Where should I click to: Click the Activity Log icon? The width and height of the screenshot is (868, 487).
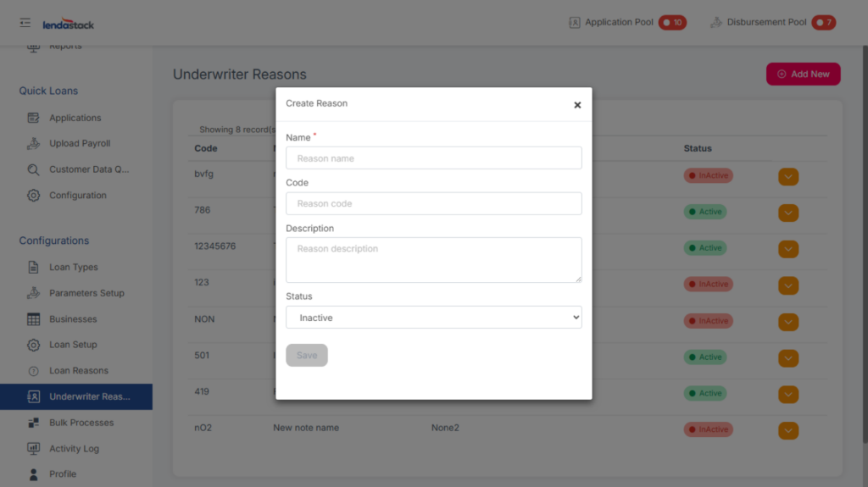tap(34, 449)
